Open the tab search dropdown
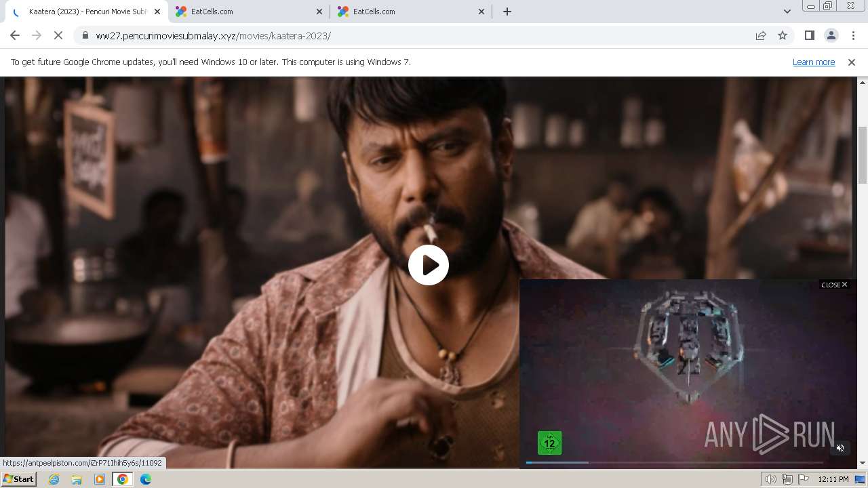 click(x=787, y=12)
